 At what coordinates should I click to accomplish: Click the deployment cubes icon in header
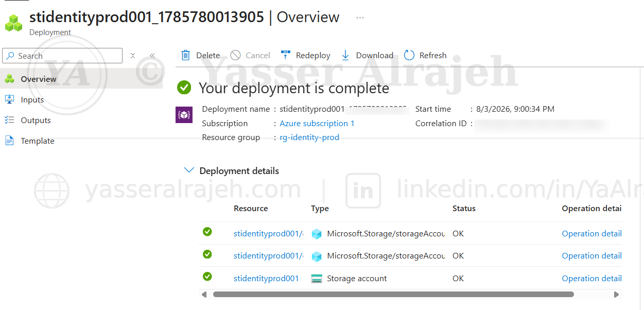[x=14, y=23]
